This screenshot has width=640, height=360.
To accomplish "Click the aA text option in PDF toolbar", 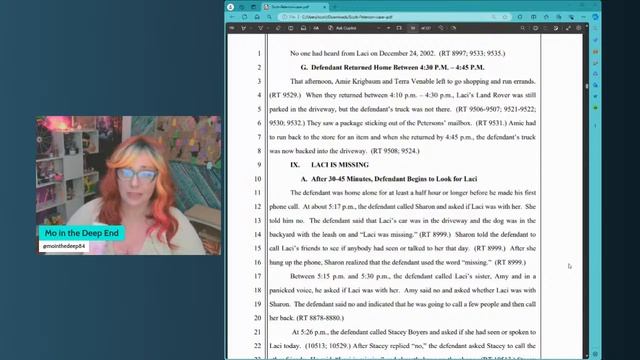I will coord(316,28).
